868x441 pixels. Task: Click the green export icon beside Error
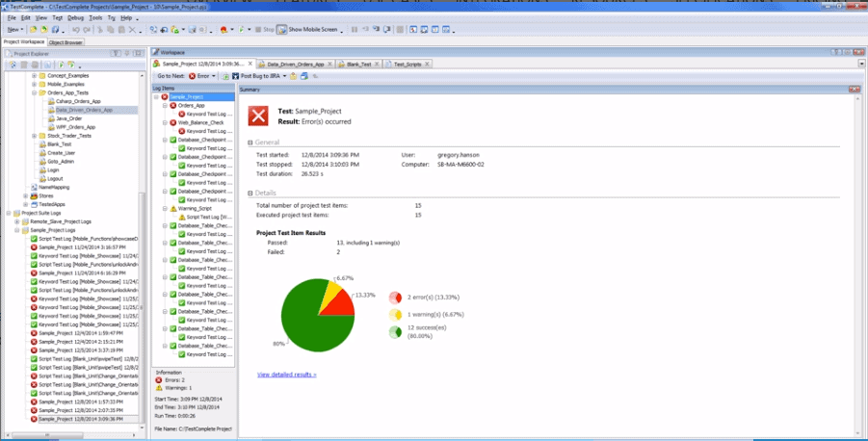pyautogui.click(x=225, y=76)
